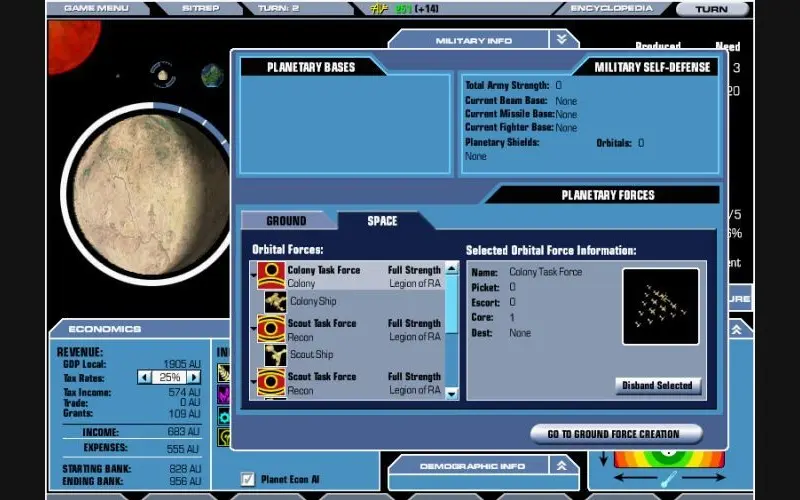
Task: Click the Disband Selected button
Action: [658, 385]
